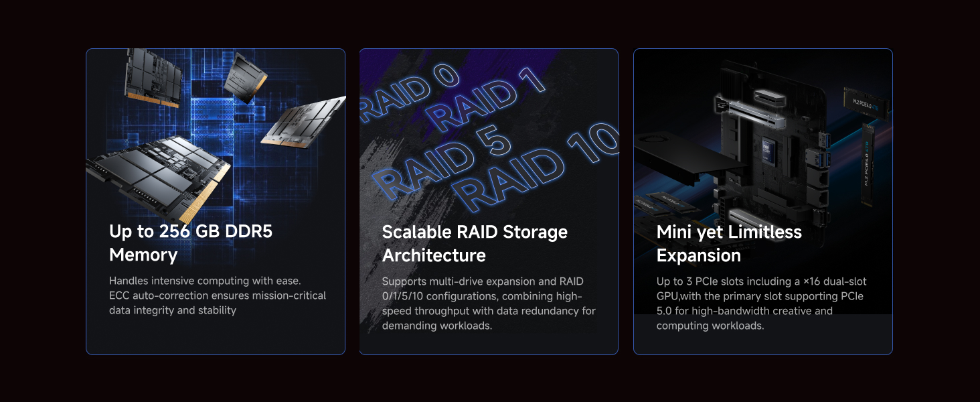Click the "Up to 256 GB DDR5 Memory" heading
This screenshot has height=402, width=980.
tap(191, 243)
